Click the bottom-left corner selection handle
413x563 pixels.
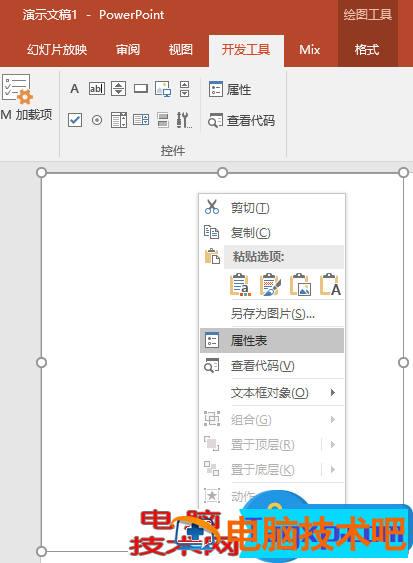(42, 551)
